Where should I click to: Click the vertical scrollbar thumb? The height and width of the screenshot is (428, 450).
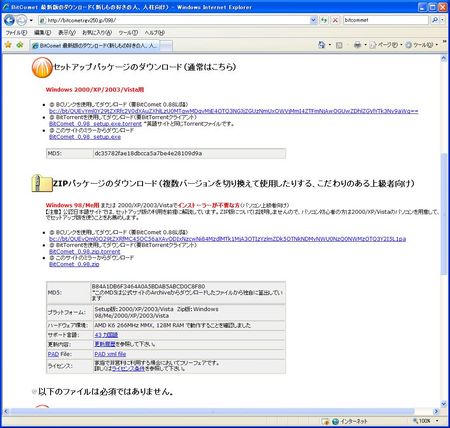[x=443, y=214]
